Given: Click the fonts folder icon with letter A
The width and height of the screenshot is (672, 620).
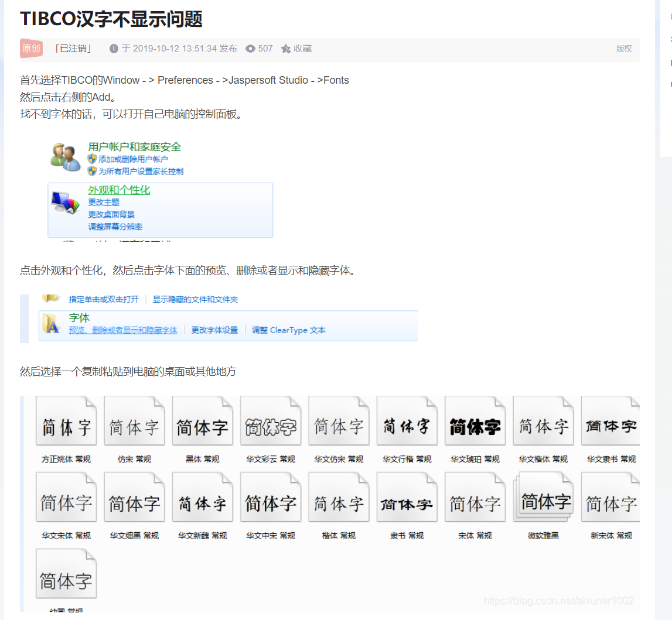Looking at the screenshot, I should click(x=52, y=324).
